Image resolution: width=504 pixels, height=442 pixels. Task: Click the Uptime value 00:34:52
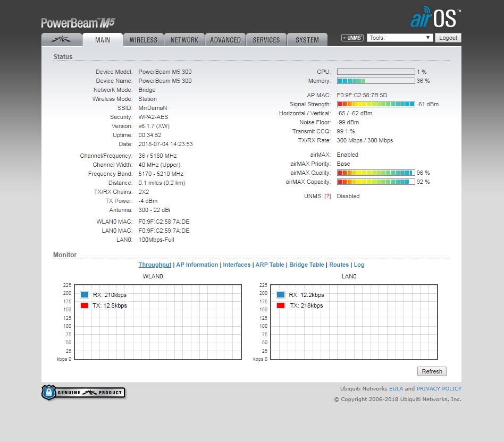(150, 135)
